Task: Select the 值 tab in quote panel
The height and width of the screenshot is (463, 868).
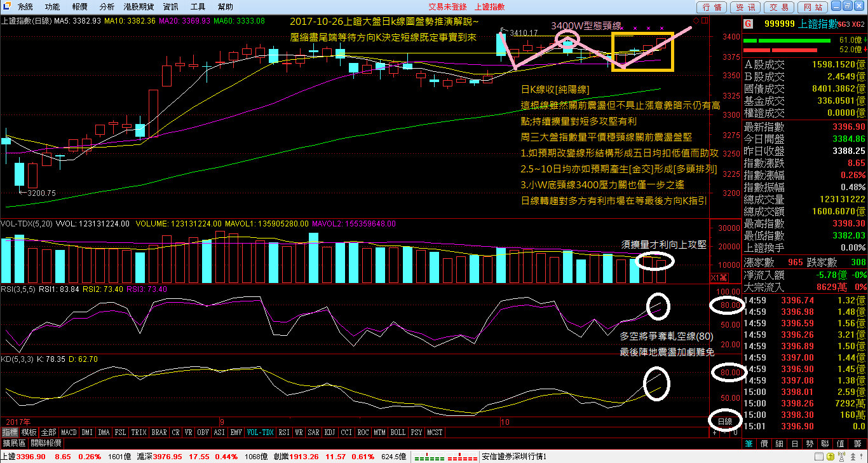Action: (x=841, y=443)
